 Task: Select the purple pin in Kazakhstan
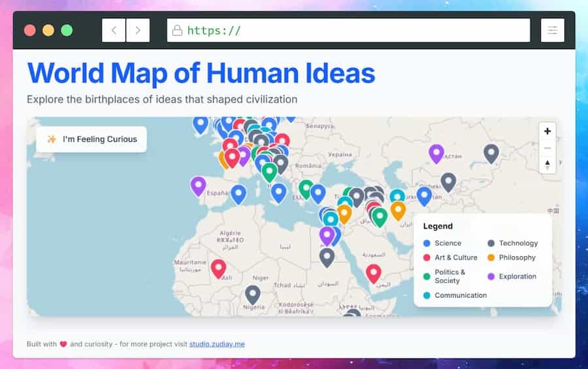pos(436,153)
